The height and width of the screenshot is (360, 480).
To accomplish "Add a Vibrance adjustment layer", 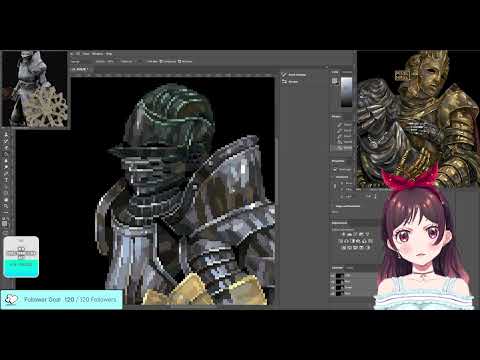I will coord(367,234).
